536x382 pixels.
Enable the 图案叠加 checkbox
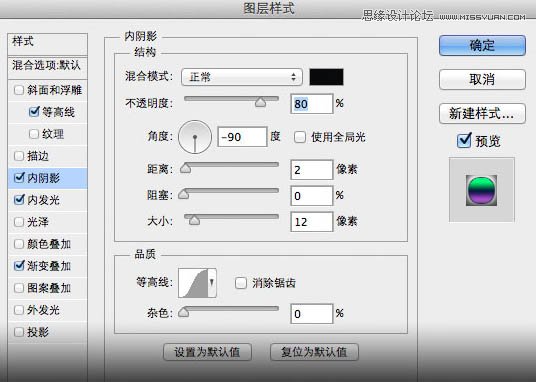18,288
